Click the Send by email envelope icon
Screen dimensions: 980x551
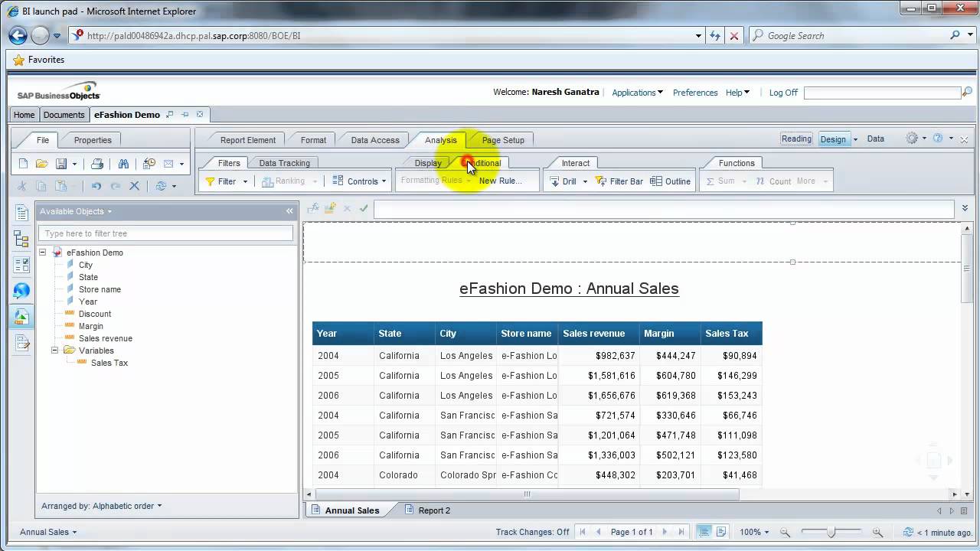(168, 164)
